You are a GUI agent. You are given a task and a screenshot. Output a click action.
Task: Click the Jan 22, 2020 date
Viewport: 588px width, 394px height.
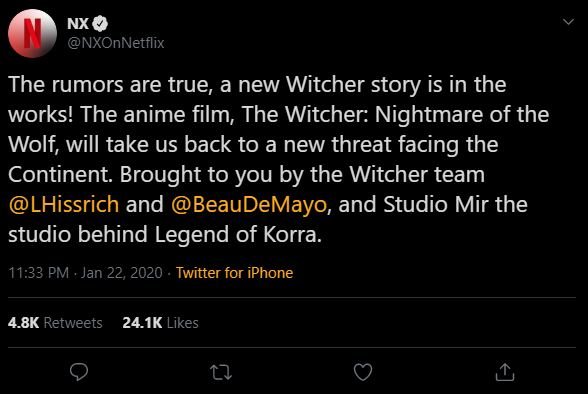click(x=122, y=273)
